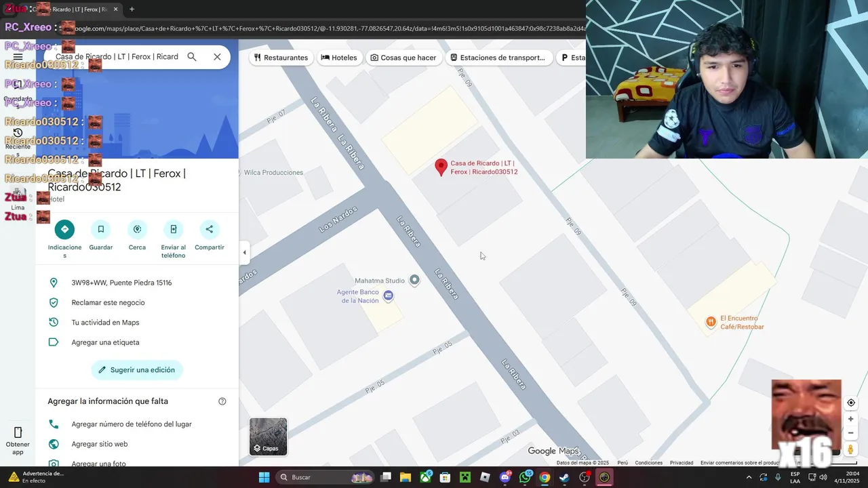Open Cerca nearby search icon
868x488 pixels.
pyautogui.click(x=137, y=229)
